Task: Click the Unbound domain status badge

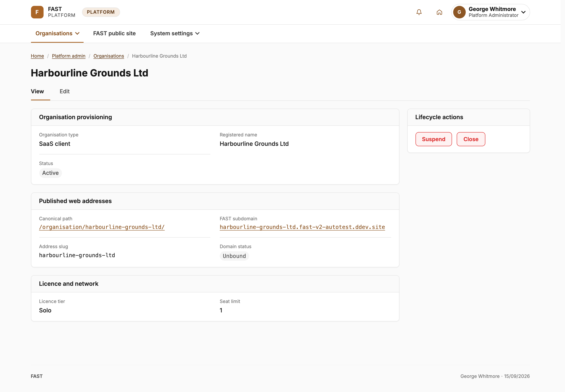Action: 234,256
